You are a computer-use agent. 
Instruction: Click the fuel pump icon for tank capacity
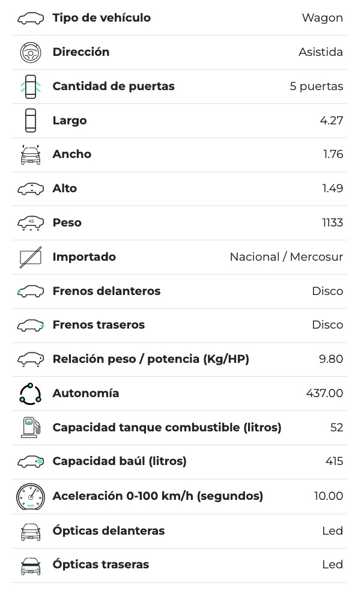pos(31,428)
